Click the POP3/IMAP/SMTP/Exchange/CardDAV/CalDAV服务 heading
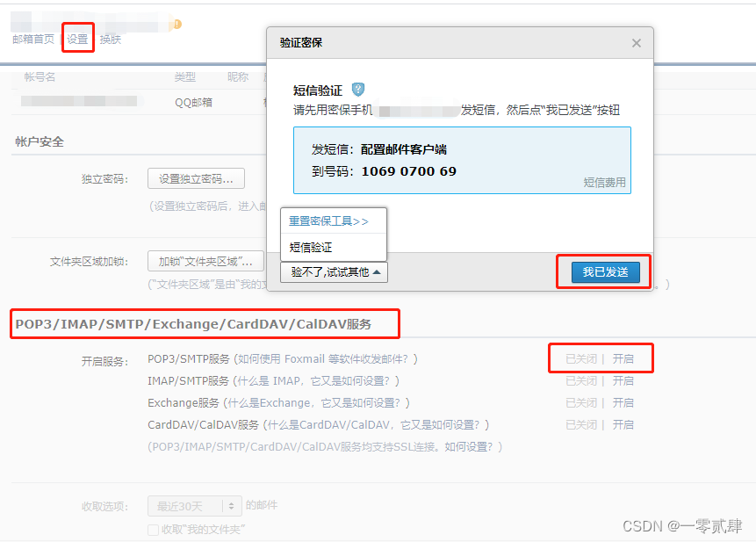Screen dimensions: 756x542 pyautogui.click(x=193, y=324)
